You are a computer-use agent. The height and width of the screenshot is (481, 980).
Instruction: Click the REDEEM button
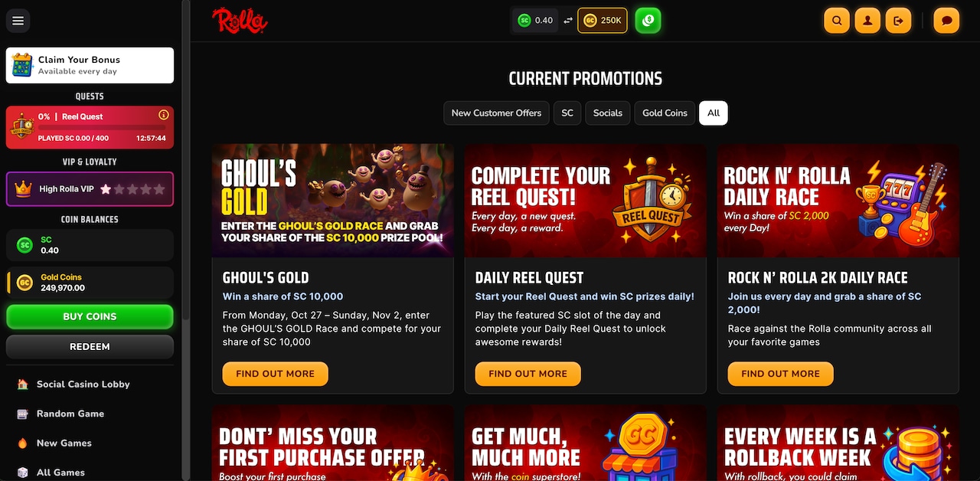[x=90, y=346]
